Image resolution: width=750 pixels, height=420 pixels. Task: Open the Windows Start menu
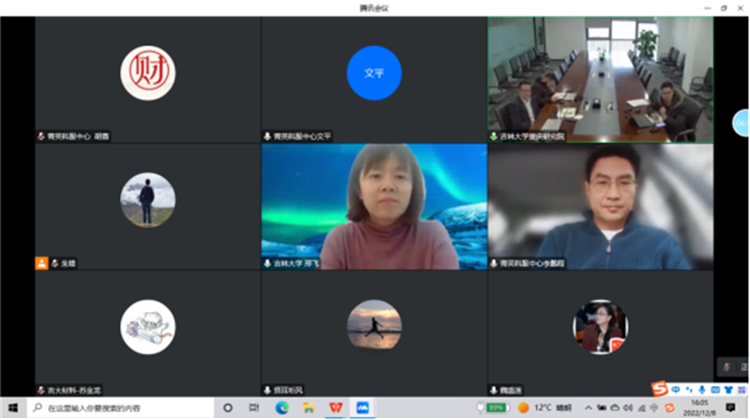pyautogui.click(x=13, y=408)
